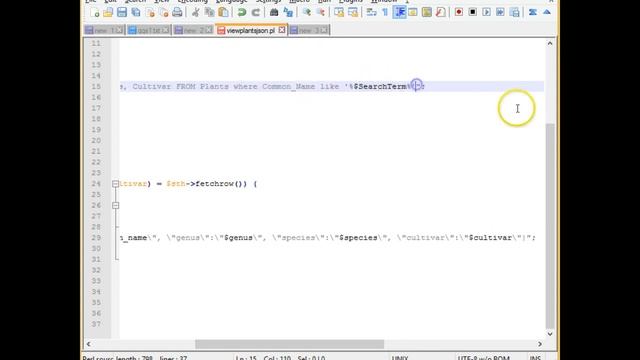Click line number 29 in margin
Image resolution: width=640 pixels, height=360 pixels.
[x=96, y=238]
